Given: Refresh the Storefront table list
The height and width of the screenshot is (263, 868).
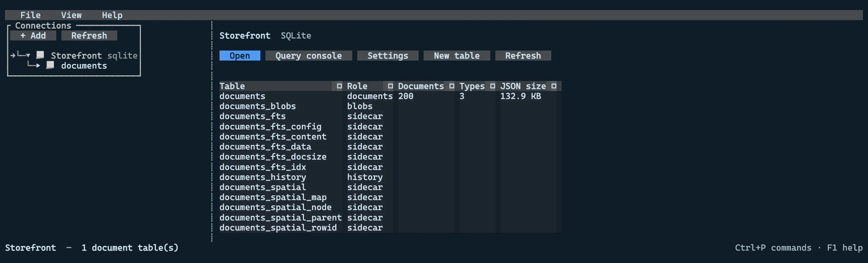Looking at the screenshot, I should (523, 56).
